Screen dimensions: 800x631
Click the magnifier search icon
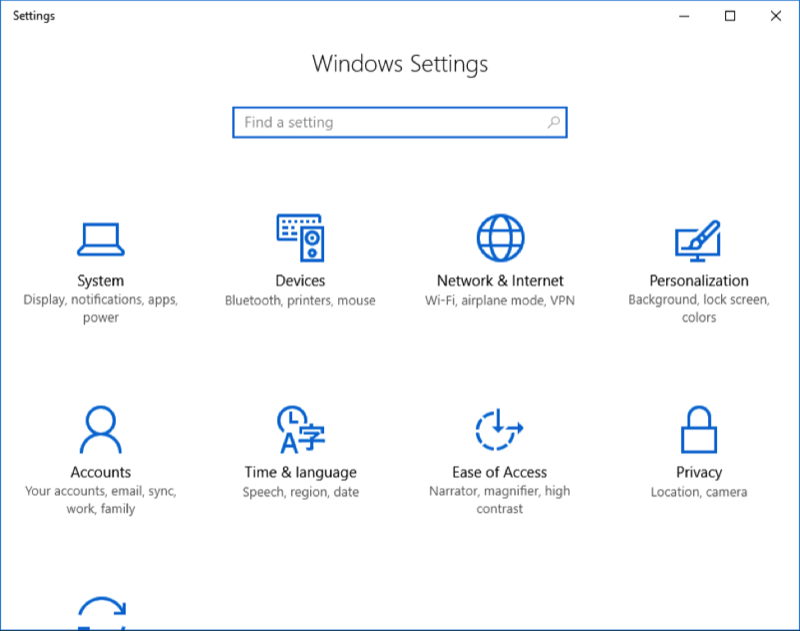[x=554, y=122]
